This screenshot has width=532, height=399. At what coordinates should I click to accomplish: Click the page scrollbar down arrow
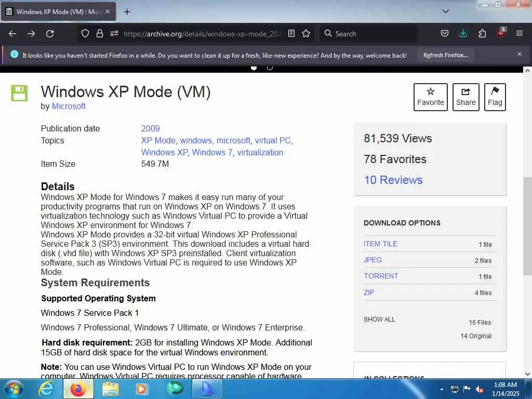527,374
